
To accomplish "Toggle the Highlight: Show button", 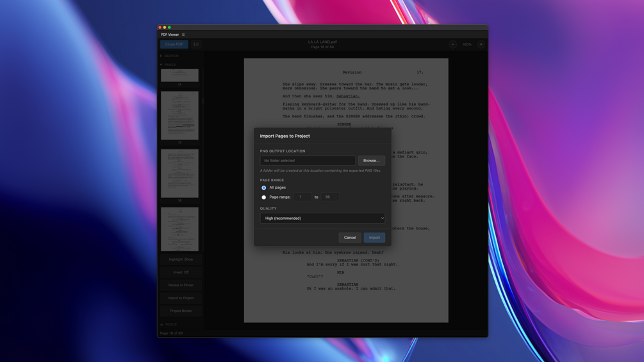I will 181,259.
